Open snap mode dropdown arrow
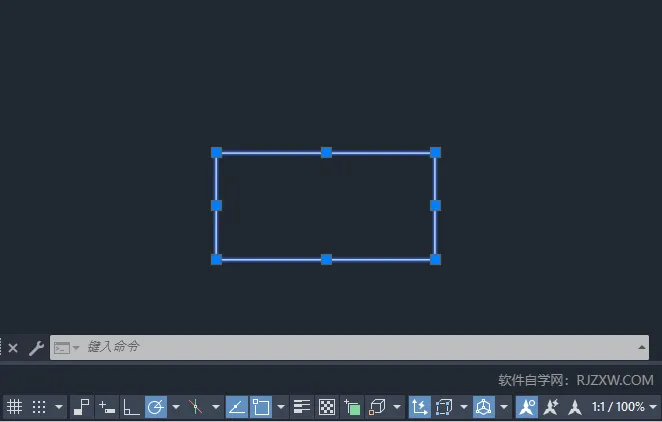 (60, 407)
